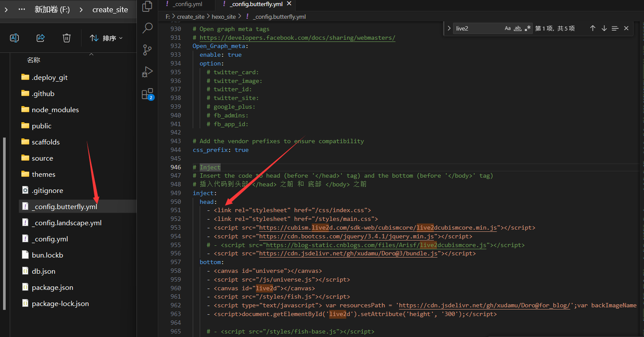Select the .github folder
Image resolution: width=644 pixels, height=337 pixels.
[43, 94]
